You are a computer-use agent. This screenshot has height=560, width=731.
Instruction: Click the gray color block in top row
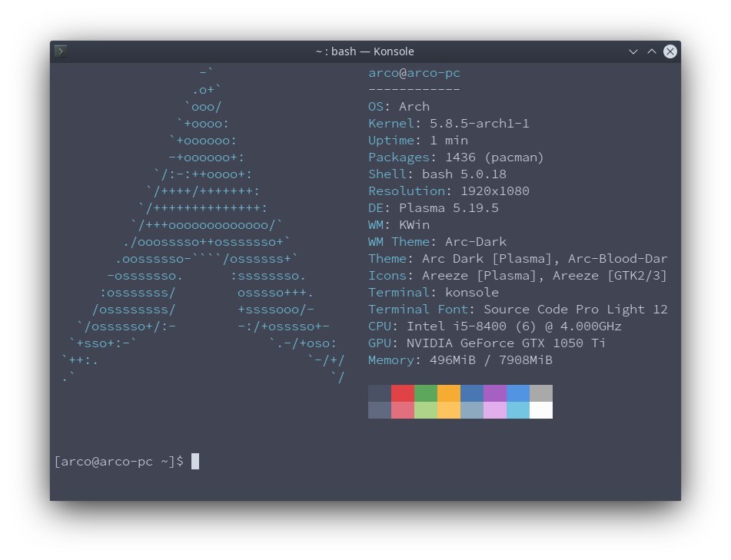click(541, 393)
